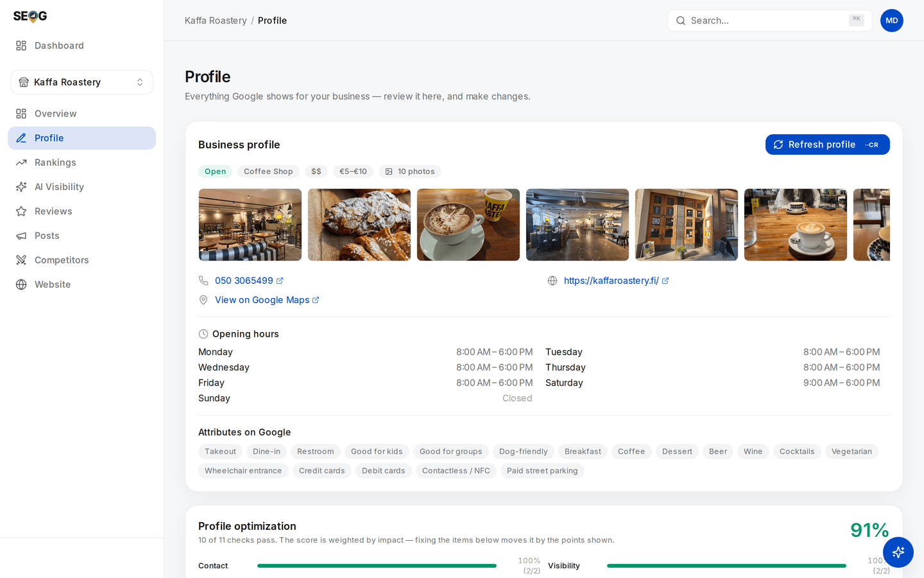The width and height of the screenshot is (924, 578).
Task: Click the Competitors crossed swords icon
Action: click(x=21, y=260)
